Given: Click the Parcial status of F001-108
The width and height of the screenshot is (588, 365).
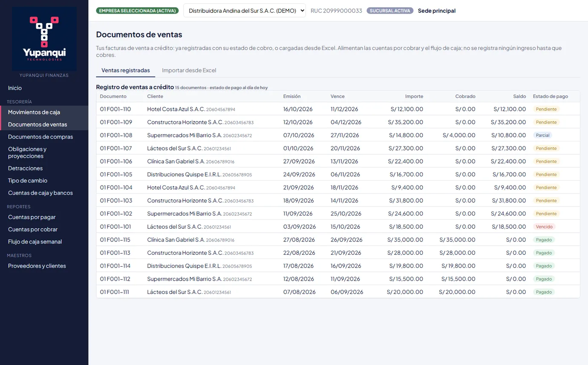Looking at the screenshot, I should pyautogui.click(x=543, y=135).
